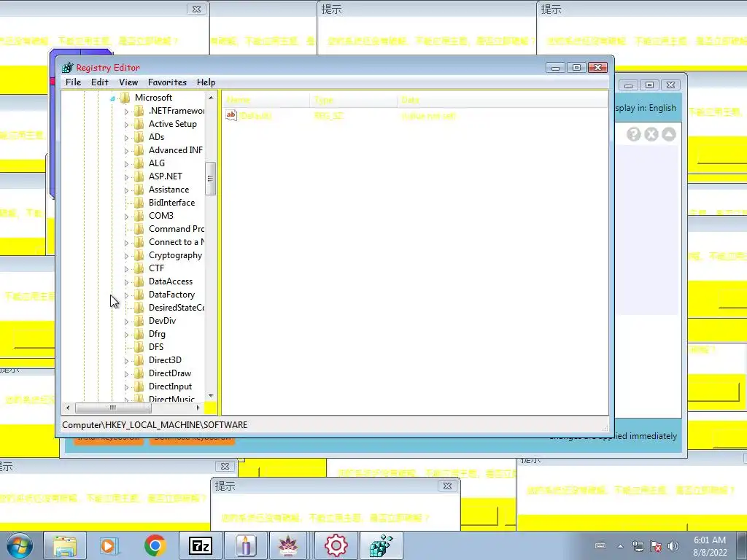Expand the ALG key
This screenshot has width=747, height=560.
126,164
